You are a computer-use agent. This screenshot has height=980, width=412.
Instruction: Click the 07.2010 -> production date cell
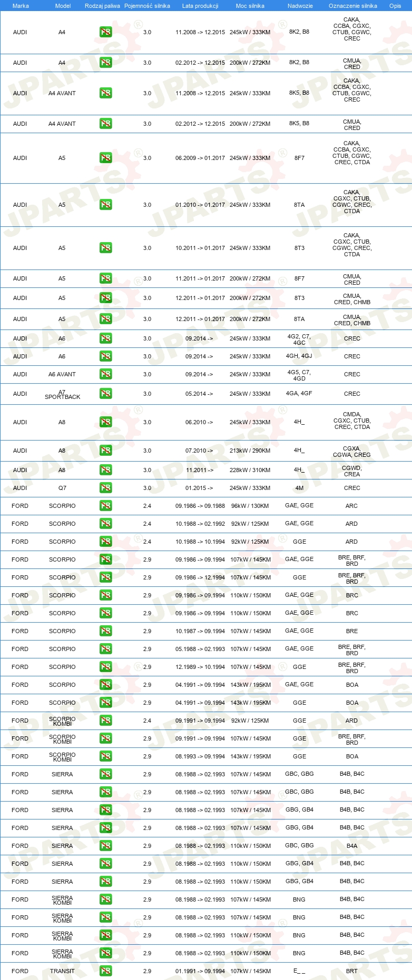pos(199,451)
